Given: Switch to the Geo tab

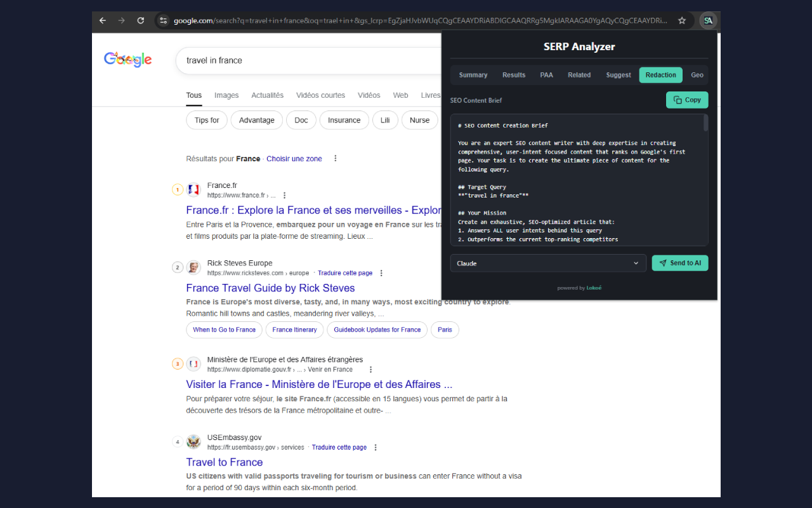Looking at the screenshot, I should [x=697, y=75].
